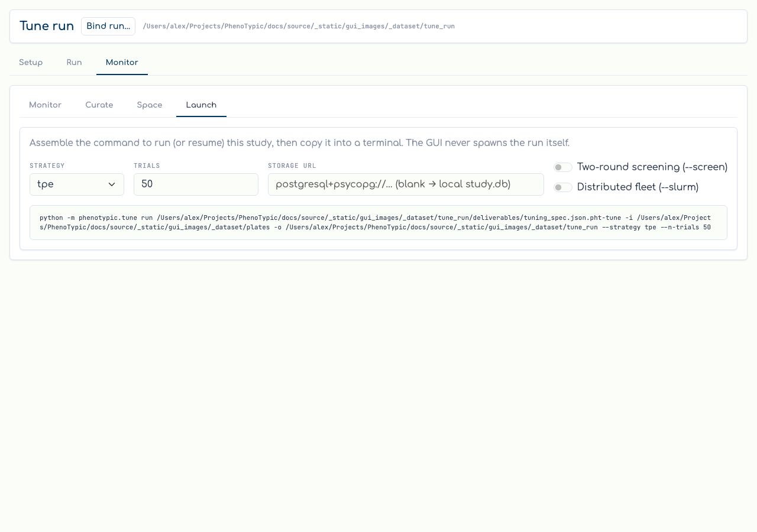This screenshot has width=757, height=532.
Task: Click the STORAGE URL field label
Action: click(x=292, y=166)
